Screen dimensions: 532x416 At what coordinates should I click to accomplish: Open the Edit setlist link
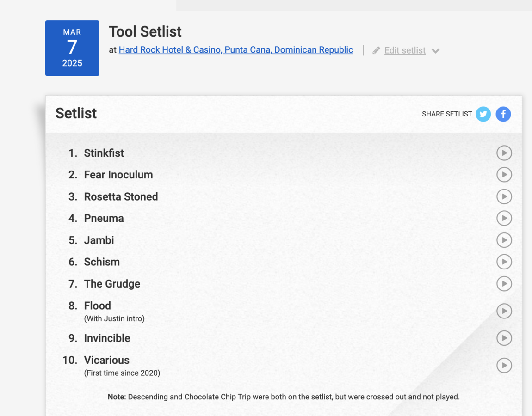pos(405,50)
